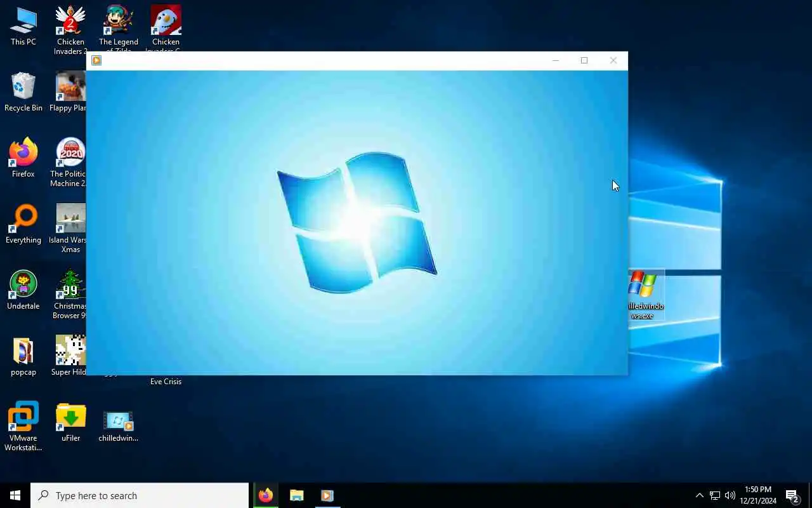Click the Windows logo in the video
Image resolution: width=812 pixels, height=508 pixels.
pos(357,222)
